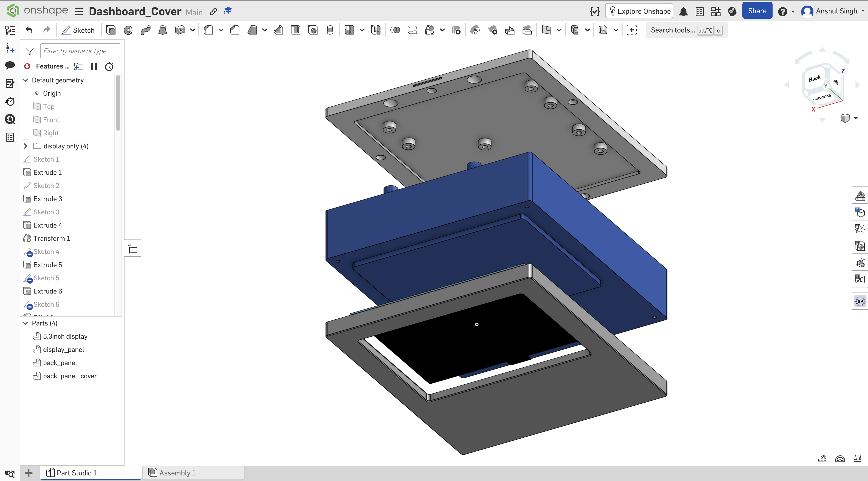Select the Hole tool
This screenshot has height=481, width=868.
313,30
